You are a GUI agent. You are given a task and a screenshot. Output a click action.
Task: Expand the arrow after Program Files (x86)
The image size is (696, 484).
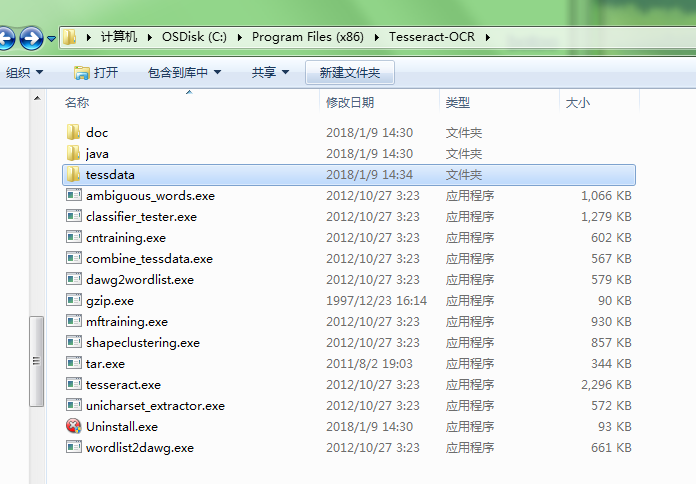pyautogui.click(x=376, y=37)
